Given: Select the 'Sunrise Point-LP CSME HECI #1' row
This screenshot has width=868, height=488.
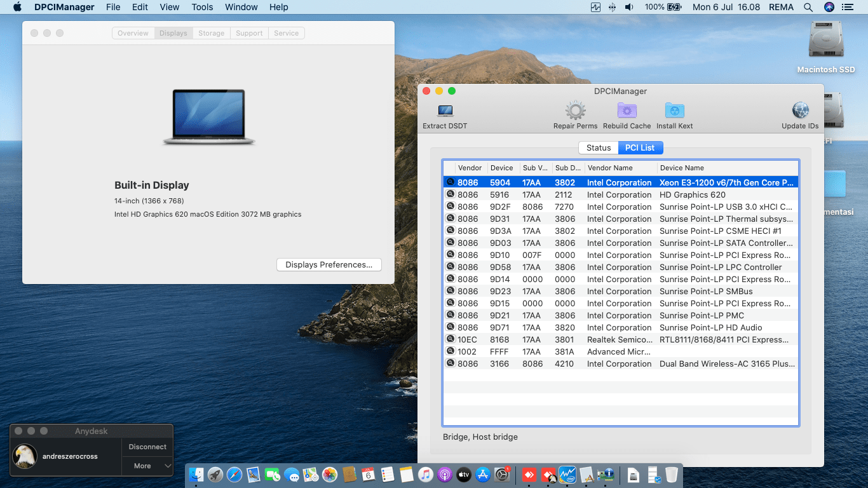Looking at the screenshot, I should pyautogui.click(x=620, y=231).
